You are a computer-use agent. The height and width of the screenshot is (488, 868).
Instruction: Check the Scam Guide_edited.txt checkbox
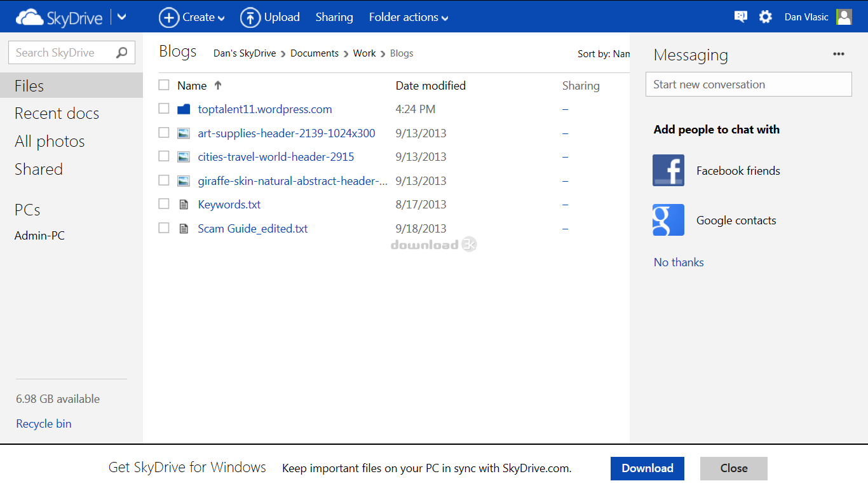pos(164,228)
